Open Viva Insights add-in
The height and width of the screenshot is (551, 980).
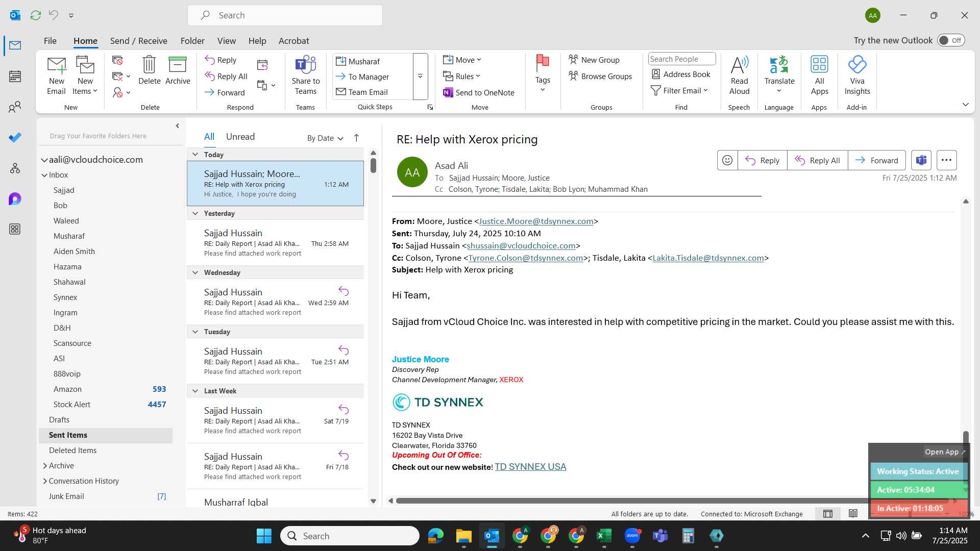coord(857,76)
